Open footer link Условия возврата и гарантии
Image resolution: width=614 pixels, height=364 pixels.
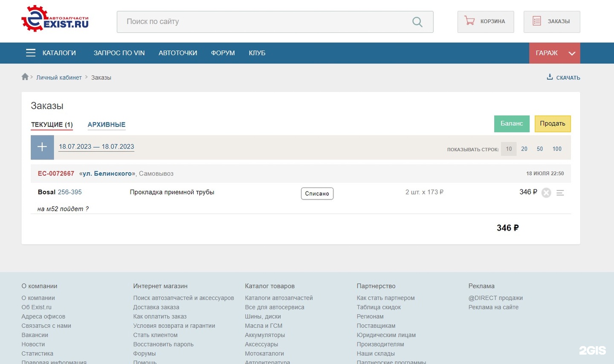click(x=174, y=326)
